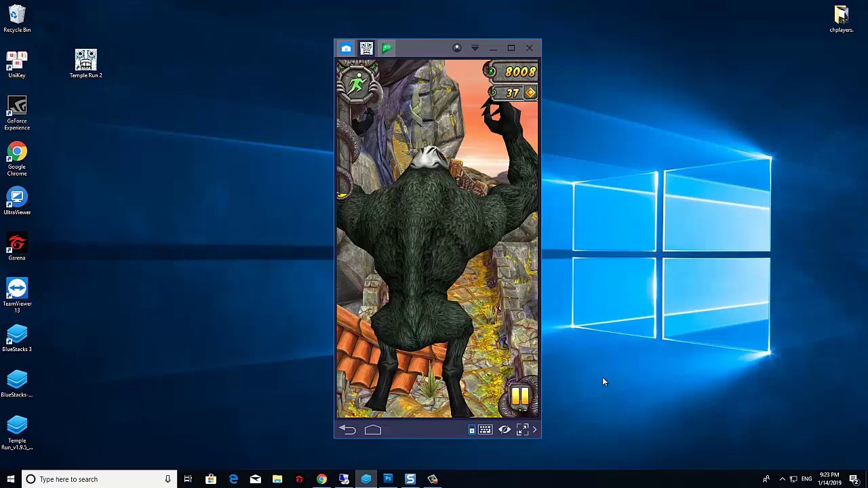Image resolution: width=868 pixels, height=488 pixels.
Task: Open File Explorer from the taskbar
Action: tap(277, 479)
